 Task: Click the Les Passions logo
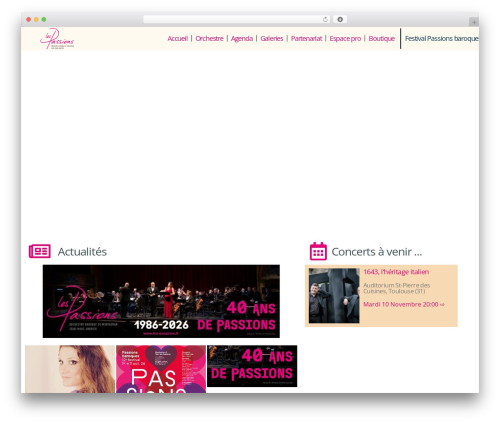click(x=57, y=39)
